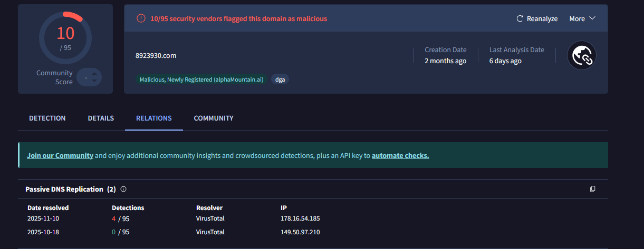Select the Relations tab
Screen dimensions: 644x249
pyautogui.click(x=154, y=118)
